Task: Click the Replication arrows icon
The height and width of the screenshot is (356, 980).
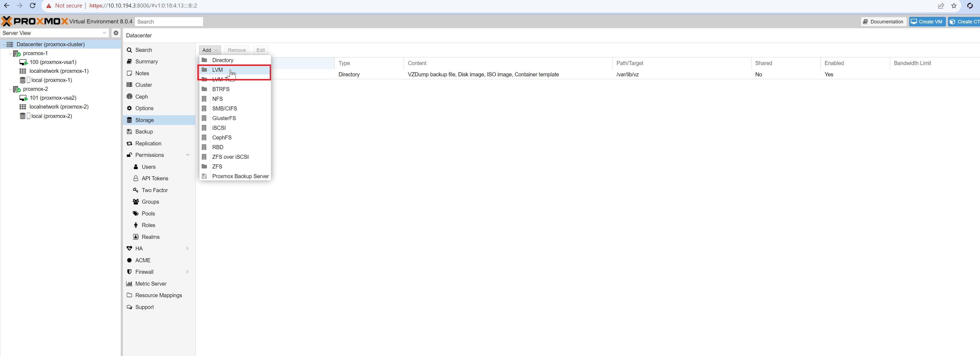Action: tap(129, 143)
